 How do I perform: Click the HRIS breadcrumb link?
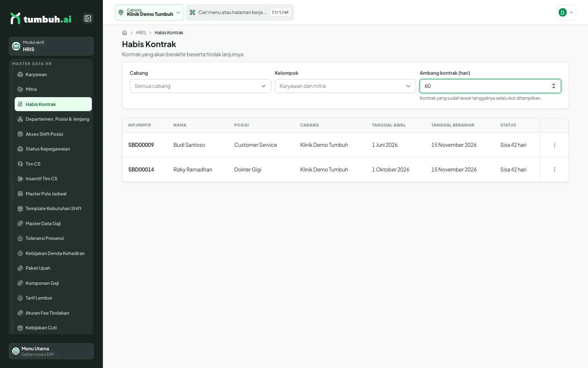point(141,33)
